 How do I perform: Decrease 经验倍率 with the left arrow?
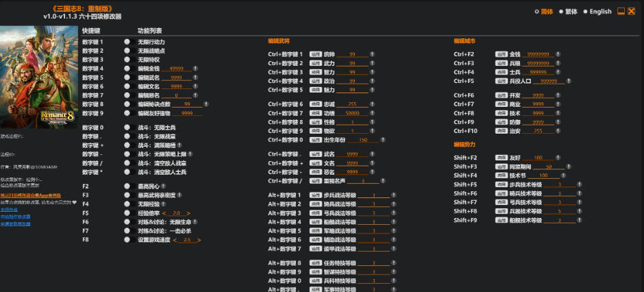[164, 213]
